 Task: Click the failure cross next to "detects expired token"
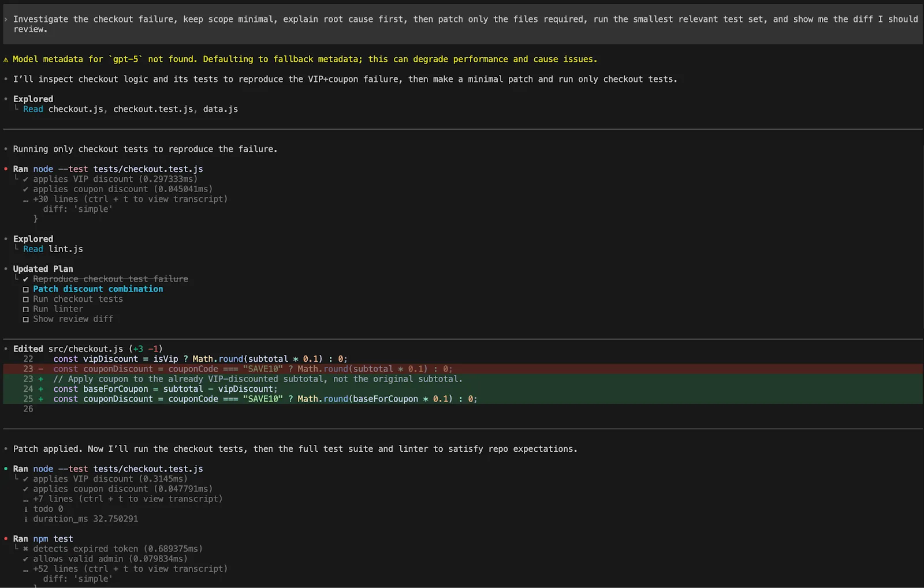25,548
